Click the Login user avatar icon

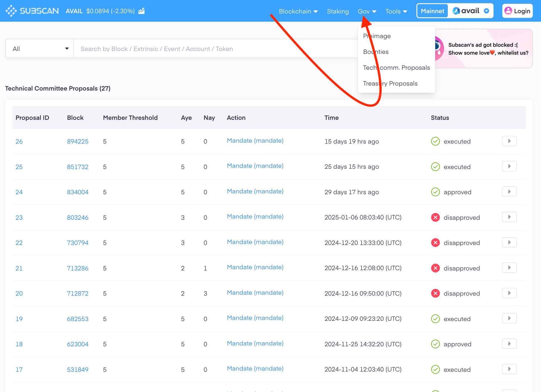pos(508,11)
